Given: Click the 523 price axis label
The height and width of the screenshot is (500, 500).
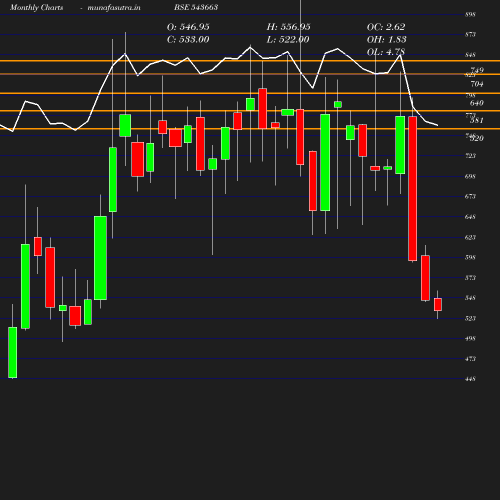Looking at the screenshot, I should tap(470, 318).
